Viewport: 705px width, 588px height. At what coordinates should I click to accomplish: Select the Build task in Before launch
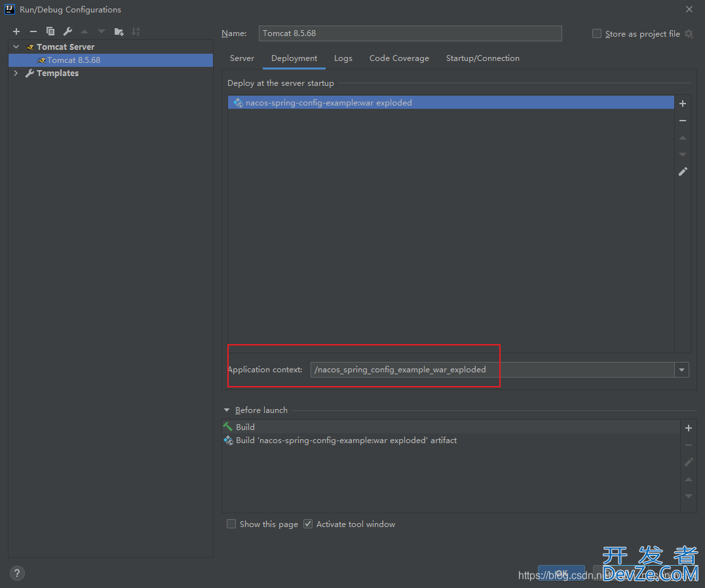point(451,427)
